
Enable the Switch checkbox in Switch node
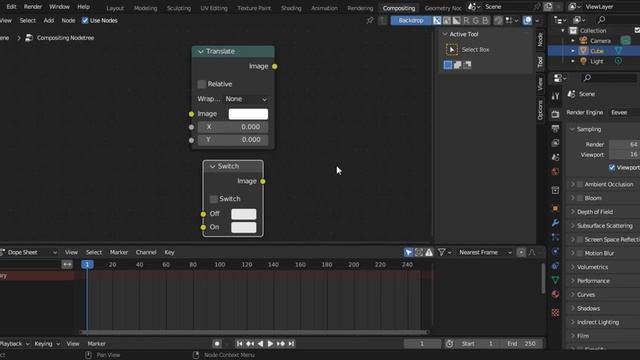point(213,199)
